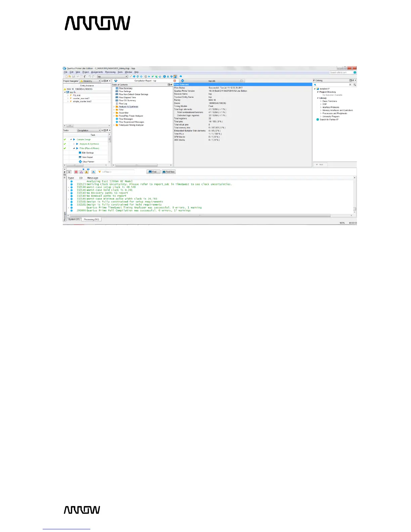Click the Find button in Messages
This screenshot has width=411, height=532.
pos(153,172)
